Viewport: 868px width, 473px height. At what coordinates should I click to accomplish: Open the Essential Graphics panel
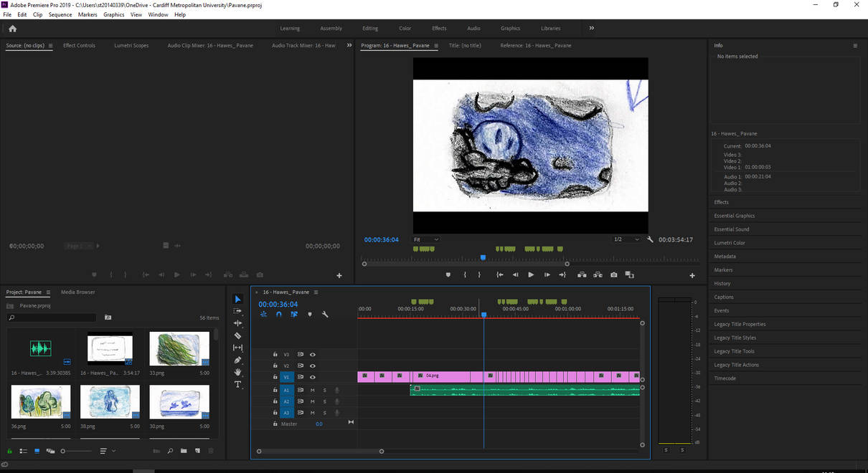pos(734,216)
